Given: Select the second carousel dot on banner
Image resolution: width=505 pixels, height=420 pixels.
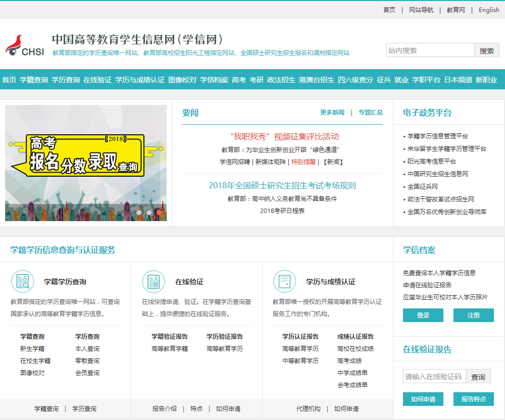Looking at the screenshot, I should pos(149,213).
